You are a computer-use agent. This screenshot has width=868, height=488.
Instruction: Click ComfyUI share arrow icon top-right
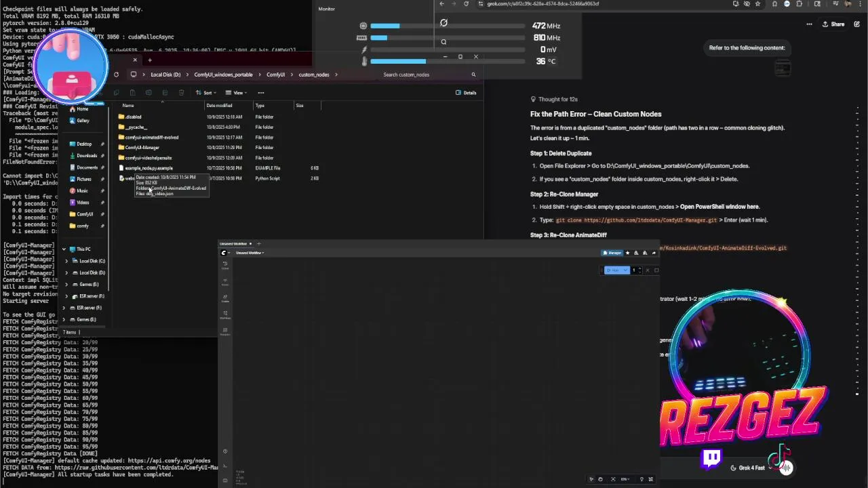click(654, 253)
